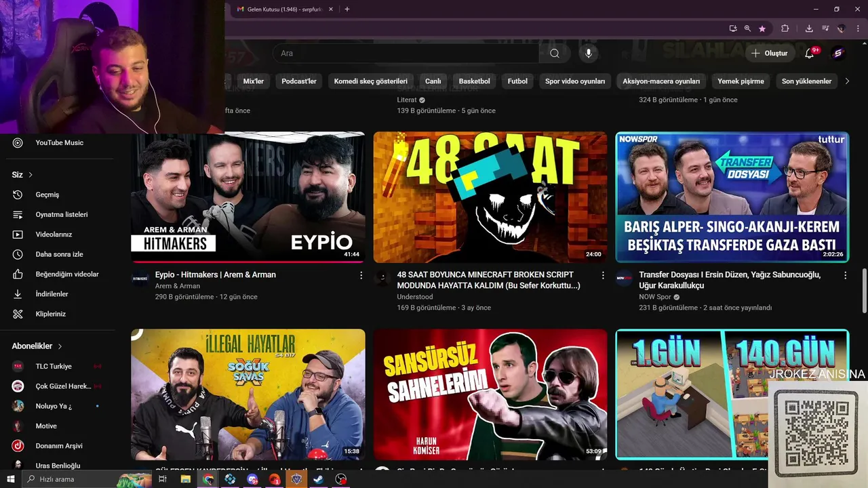
Task: Open Chrome media controls icon
Action: (x=825, y=28)
